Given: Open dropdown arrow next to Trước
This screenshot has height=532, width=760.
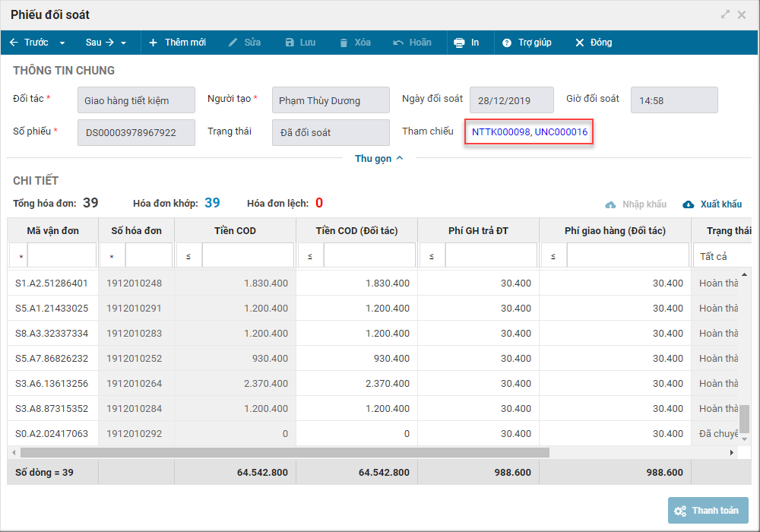Looking at the screenshot, I should point(62,43).
